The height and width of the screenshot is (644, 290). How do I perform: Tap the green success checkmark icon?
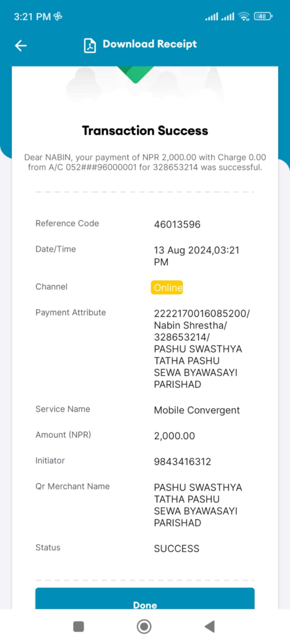pyautogui.click(x=136, y=75)
